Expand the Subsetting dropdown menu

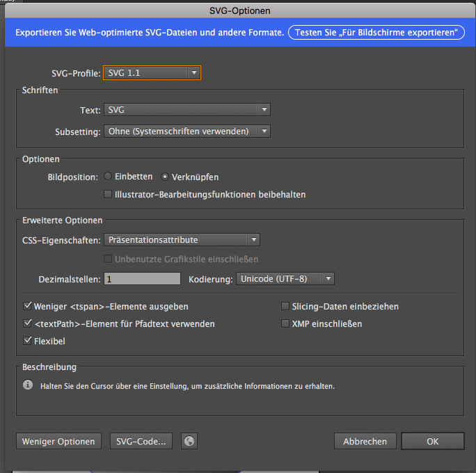[x=187, y=131]
